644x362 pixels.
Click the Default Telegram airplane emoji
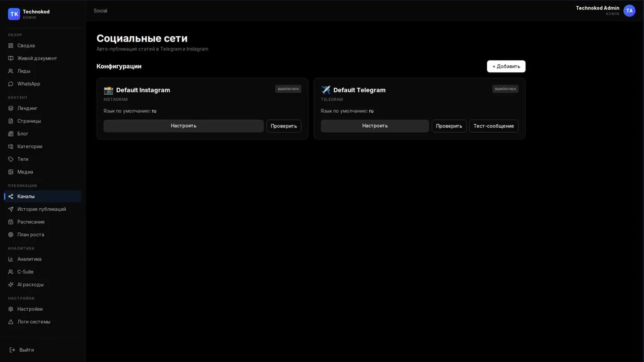[x=326, y=90]
